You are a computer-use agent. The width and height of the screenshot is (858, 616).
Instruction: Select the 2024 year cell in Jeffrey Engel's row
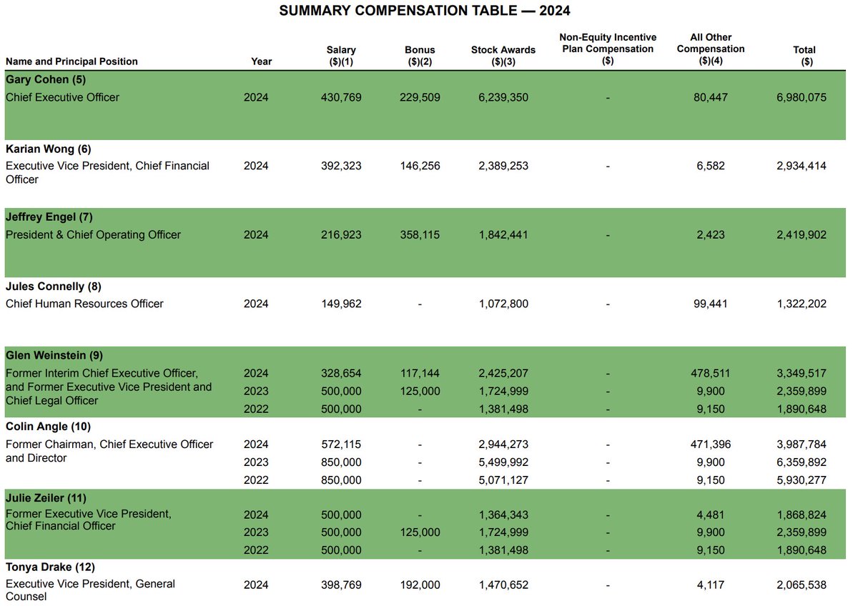[256, 234]
